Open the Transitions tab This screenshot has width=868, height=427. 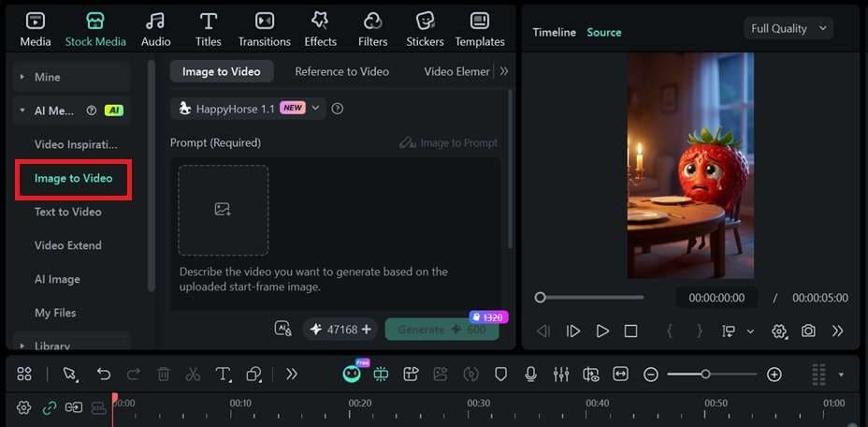point(264,31)
